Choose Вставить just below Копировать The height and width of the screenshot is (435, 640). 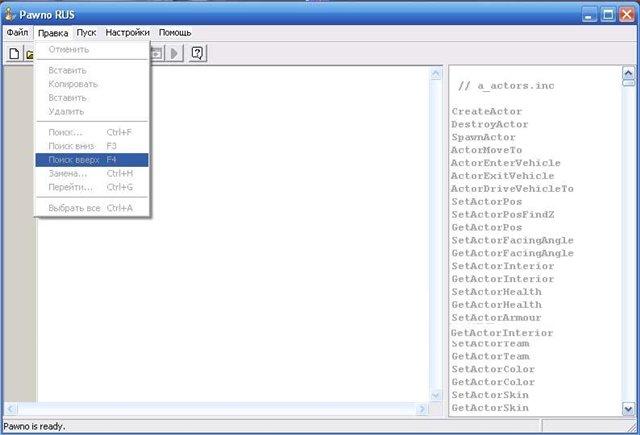pyautogui.click(x=92, y=98)
